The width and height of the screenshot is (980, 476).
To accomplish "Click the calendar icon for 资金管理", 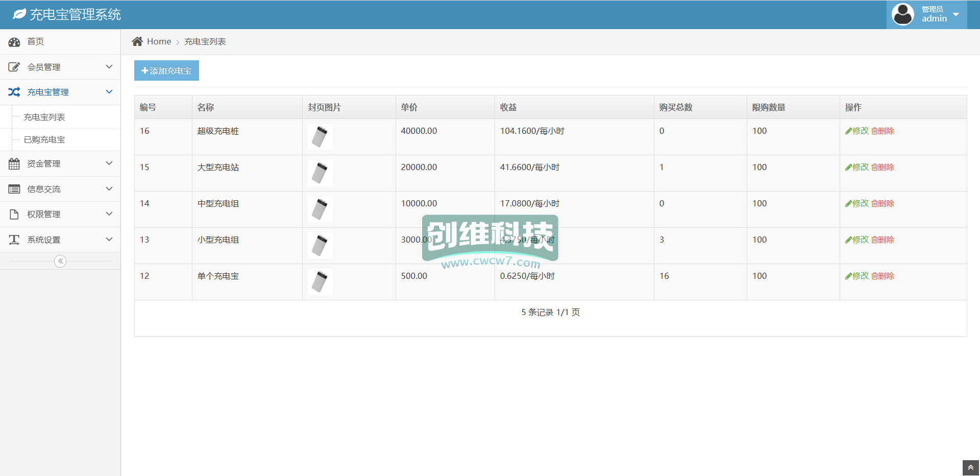I will tap(14, 164).
